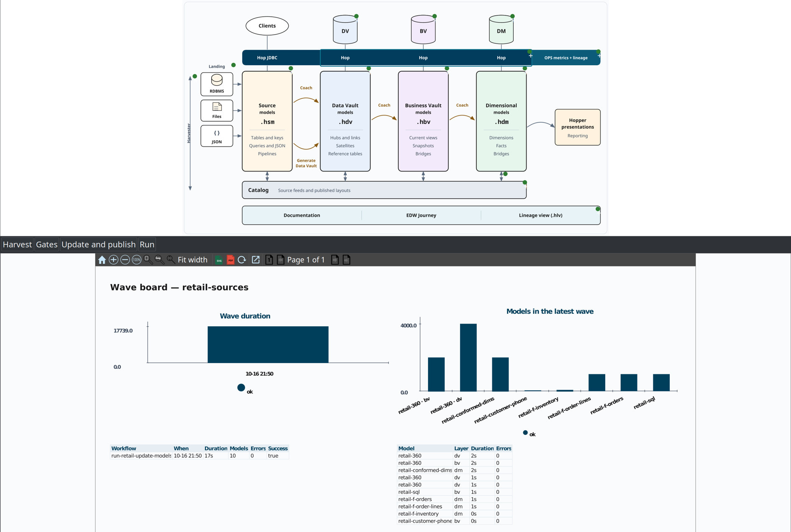Click the home icon in report toolbar

102,260
